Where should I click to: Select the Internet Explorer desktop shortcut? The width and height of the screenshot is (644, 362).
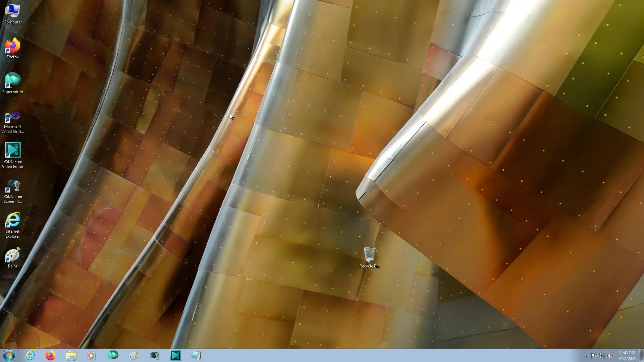[x=13, y=225]
